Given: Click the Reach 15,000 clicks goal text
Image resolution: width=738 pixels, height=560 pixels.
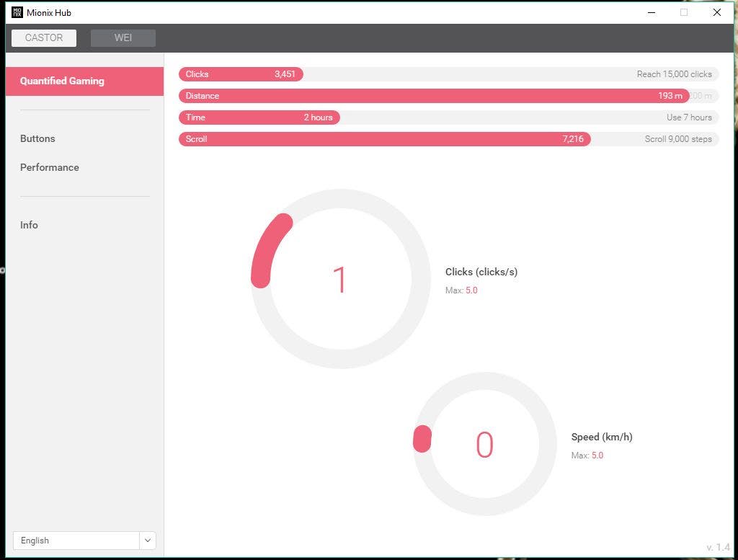Looking at the screenshot, I should click(x=674, y=74).
